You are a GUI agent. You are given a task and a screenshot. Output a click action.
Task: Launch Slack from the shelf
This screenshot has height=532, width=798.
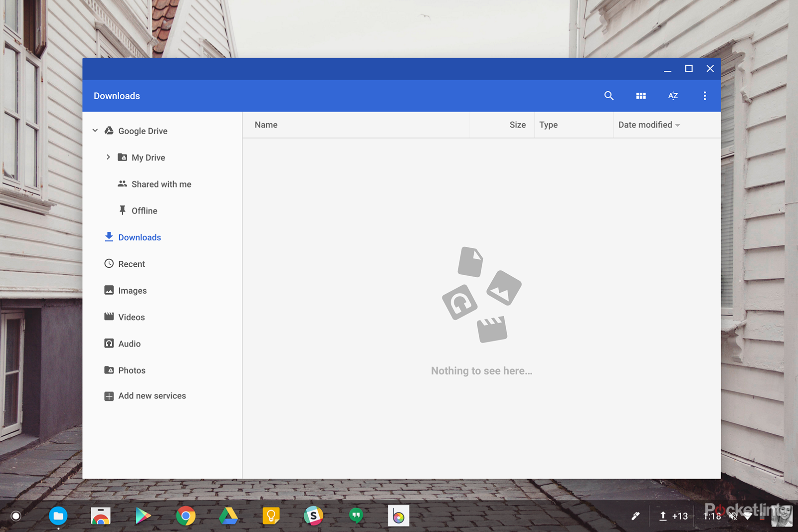(x=313, y=516)
